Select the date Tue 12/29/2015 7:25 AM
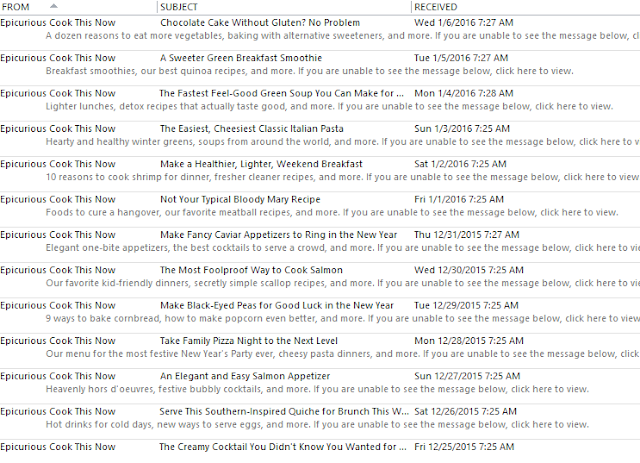The width and height of the screenshot is (640, 463). click(x=466, y=305)
